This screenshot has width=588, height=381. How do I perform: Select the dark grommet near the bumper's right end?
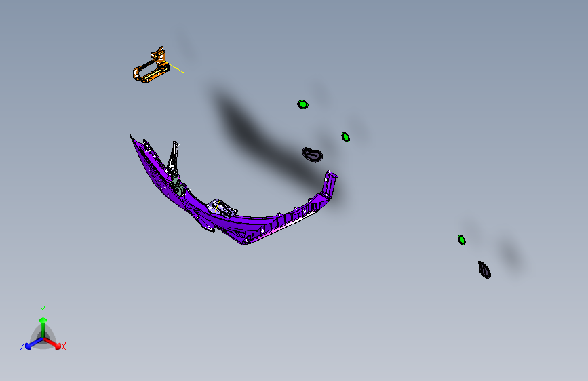click(x=313, y=155)
